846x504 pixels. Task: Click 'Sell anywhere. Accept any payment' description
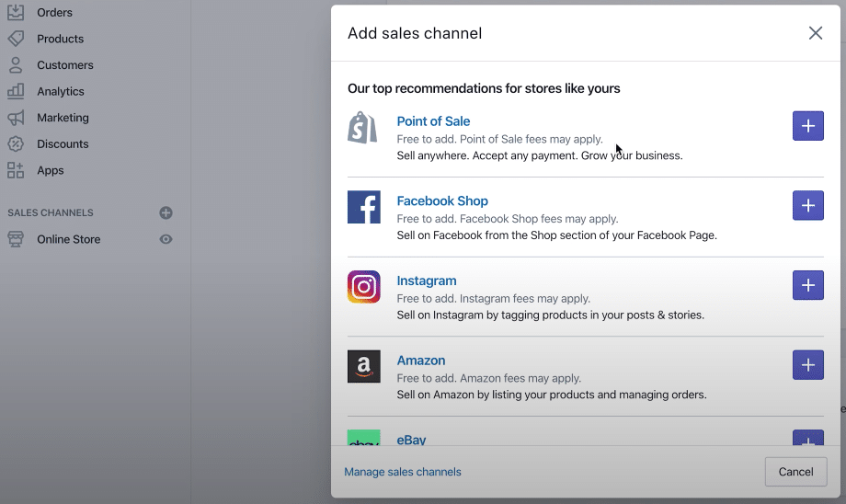pyautogui.click(x=540, y=155)
